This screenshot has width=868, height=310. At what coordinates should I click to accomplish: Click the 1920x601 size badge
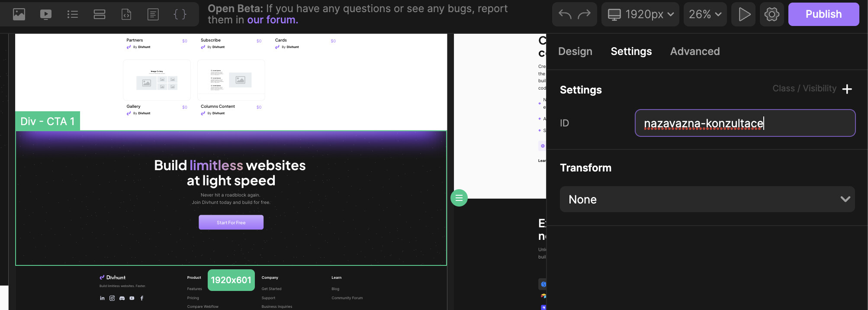point(231,280)
